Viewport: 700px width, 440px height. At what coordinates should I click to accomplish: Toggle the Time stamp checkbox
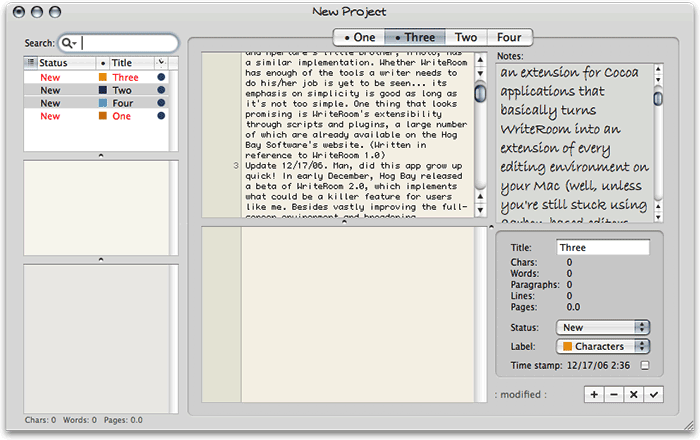[645, 365]
